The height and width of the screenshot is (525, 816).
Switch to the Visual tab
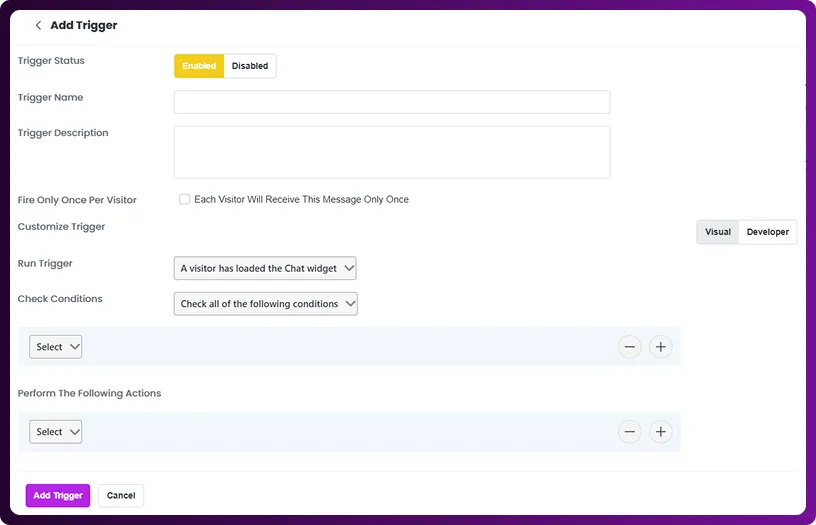point(718,232)
